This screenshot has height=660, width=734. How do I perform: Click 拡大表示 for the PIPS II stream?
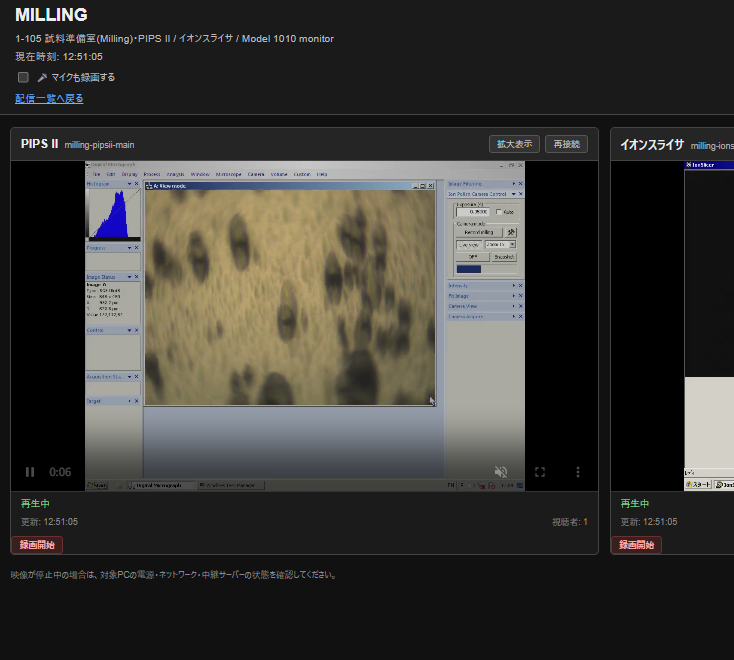pos(514,144)
